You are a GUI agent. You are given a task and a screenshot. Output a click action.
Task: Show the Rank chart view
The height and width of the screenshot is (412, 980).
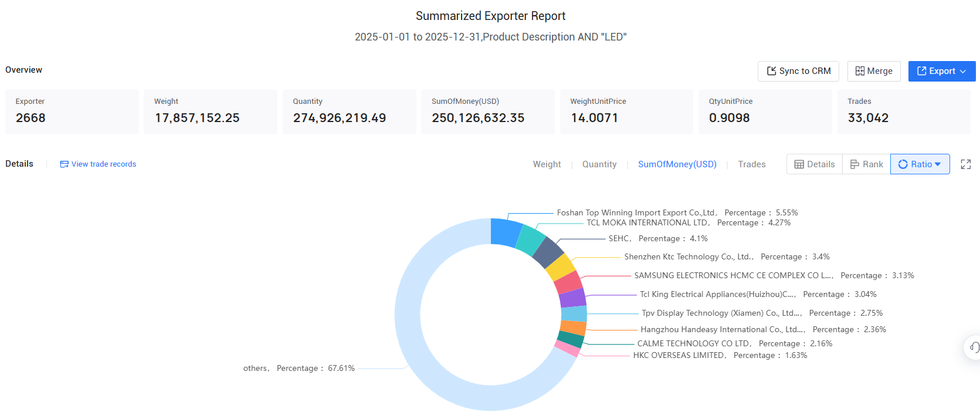(866, 164)
